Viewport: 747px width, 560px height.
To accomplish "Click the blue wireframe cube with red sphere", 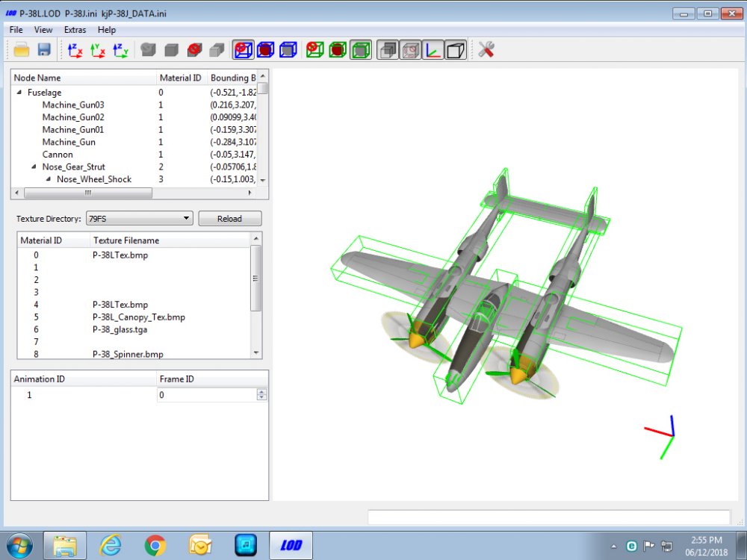I will [265, 49].
